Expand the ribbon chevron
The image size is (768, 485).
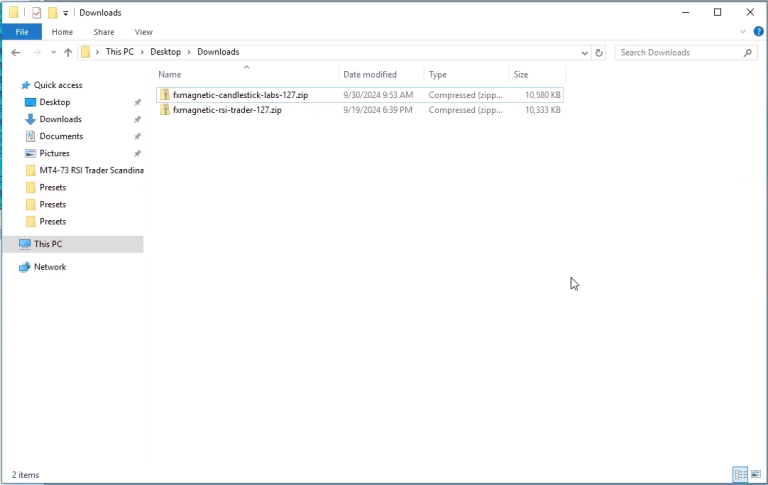[x=743, y=32]
